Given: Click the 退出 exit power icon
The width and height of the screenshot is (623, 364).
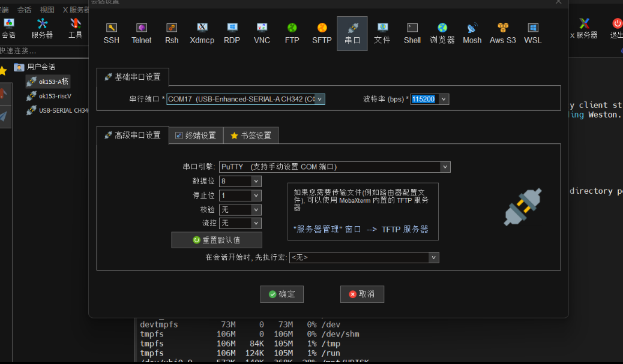Looking at the screenshot, I should (616, 29).
